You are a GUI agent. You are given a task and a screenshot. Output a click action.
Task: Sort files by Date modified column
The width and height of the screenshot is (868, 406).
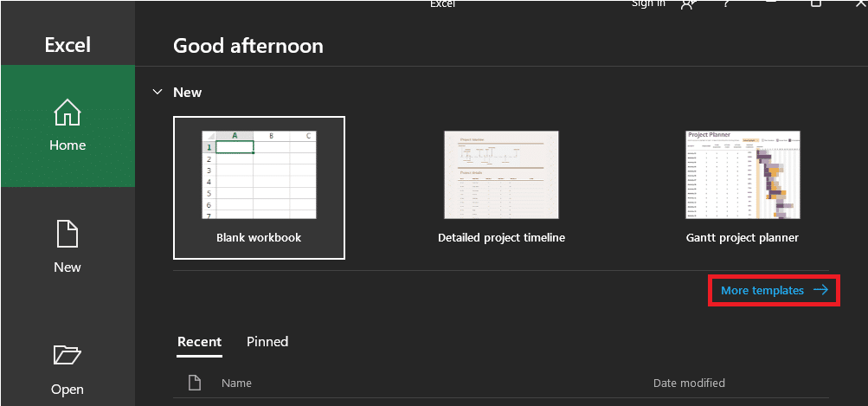pyautogui.click(x=689, y=383)
